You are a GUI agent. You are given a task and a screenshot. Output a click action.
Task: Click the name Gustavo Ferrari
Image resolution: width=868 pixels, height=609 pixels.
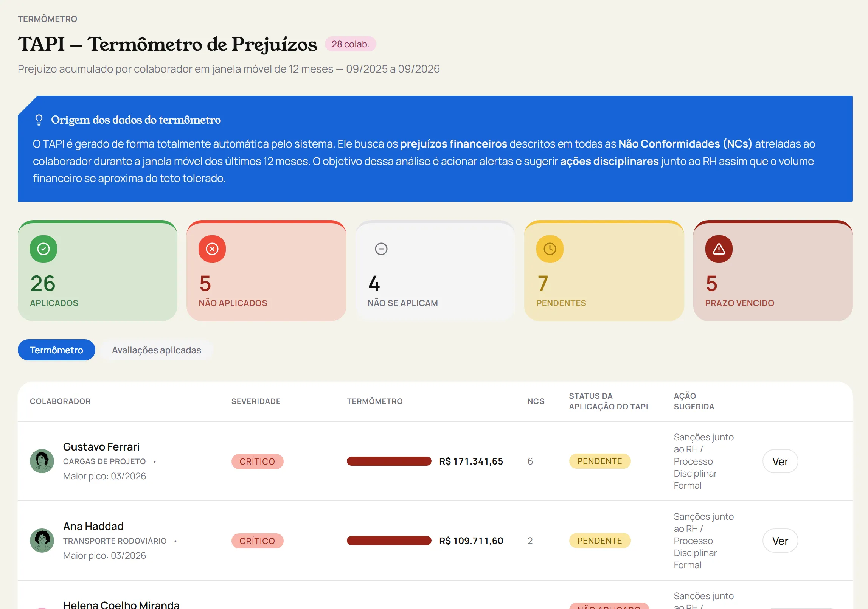click(101, 447)
